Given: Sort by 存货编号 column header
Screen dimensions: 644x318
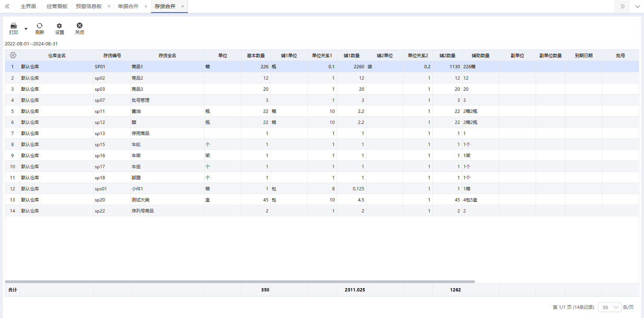Looking at the screenshot, I should (x=112, y=56).
